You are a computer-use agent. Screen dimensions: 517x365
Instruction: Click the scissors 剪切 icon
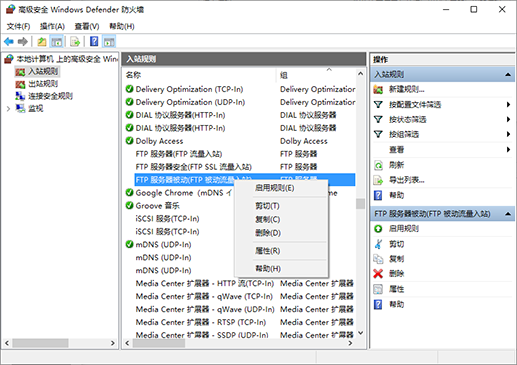378,244
